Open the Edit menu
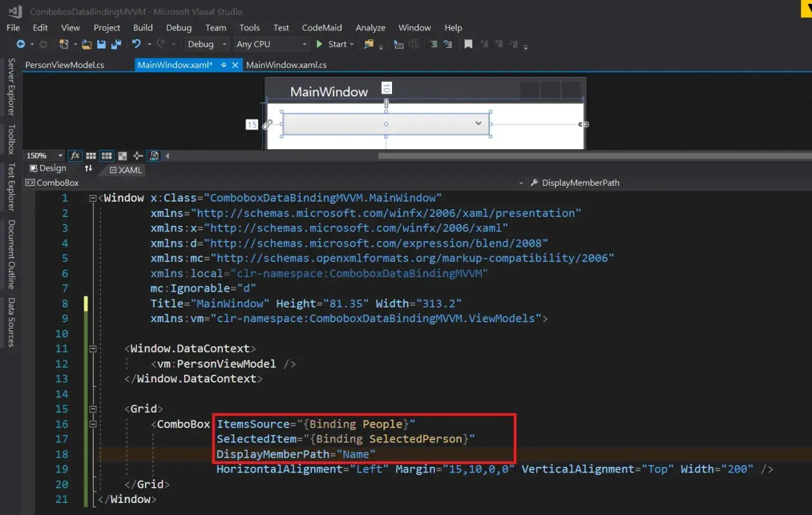 coord(40,27)
